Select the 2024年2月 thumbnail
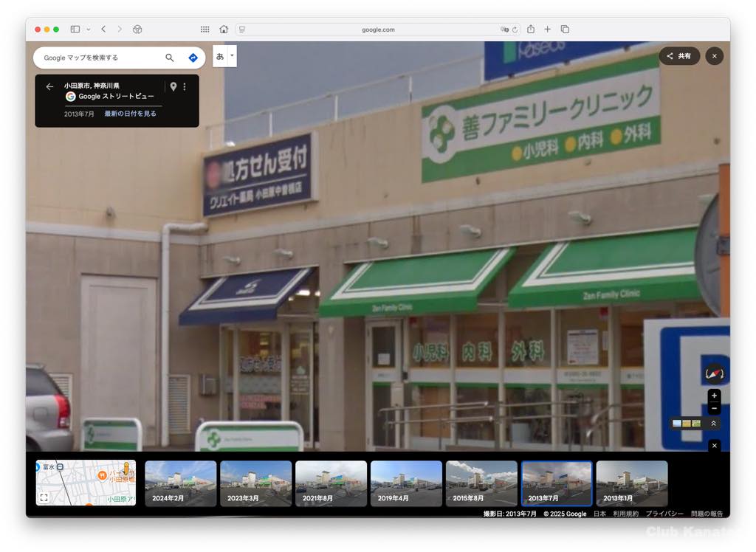The width and height of the screenshot is (756, 552). (180, 483)
